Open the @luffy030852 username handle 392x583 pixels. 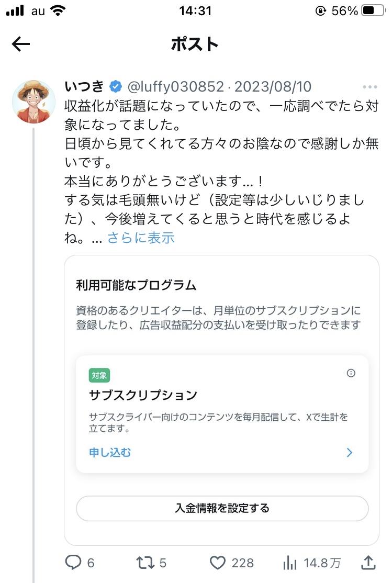(175, 86)
